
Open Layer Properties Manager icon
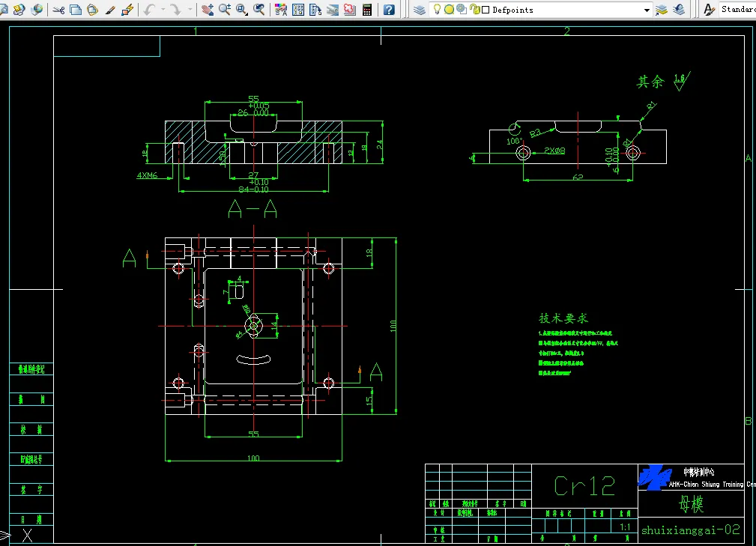[x=420, y=10]
